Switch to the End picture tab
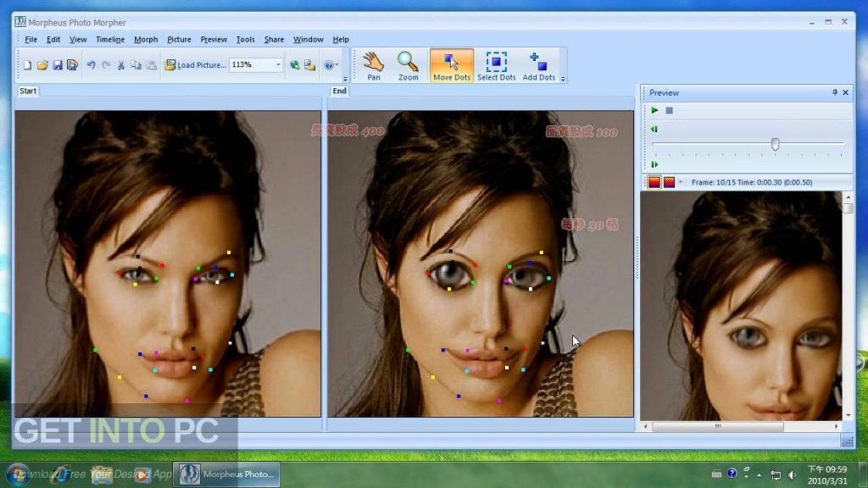Viewport: 868px width, 488px height. [339, 91]
